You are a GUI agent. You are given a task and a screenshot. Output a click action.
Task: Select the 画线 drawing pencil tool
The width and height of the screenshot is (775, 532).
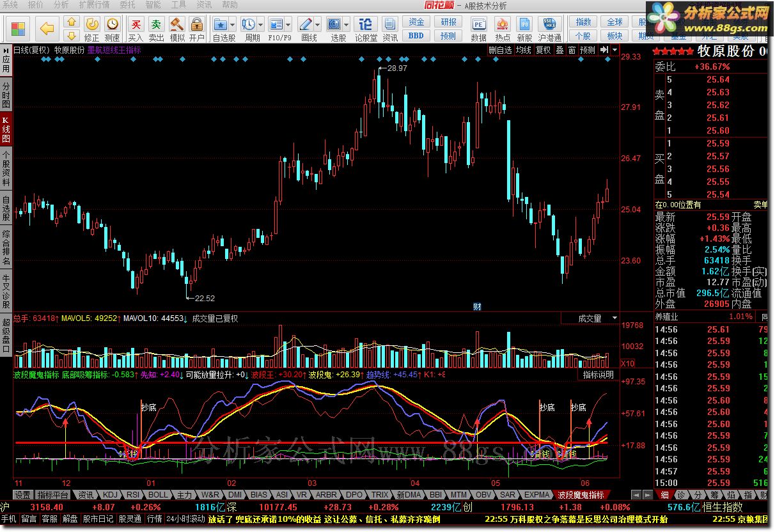click(306, 24)
